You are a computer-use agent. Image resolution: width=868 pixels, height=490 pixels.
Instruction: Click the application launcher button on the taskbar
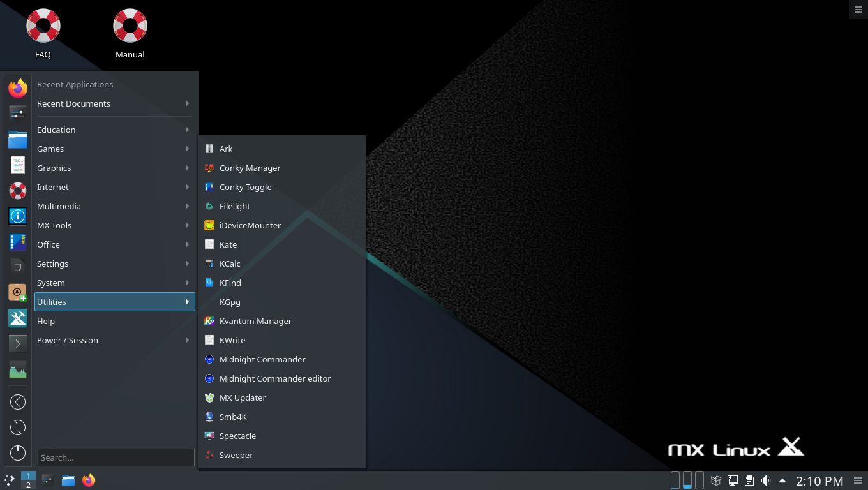coord(9,480)
